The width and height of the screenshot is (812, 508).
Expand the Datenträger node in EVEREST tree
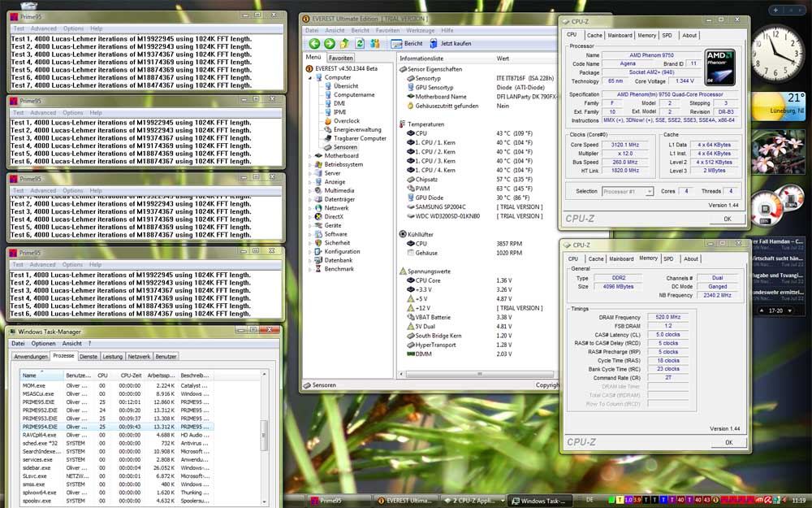pos(310,200)
